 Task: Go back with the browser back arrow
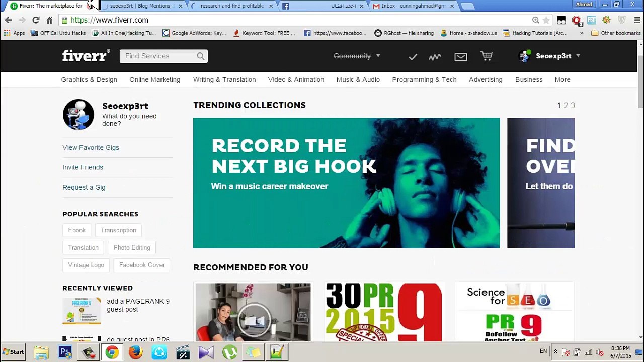click(9, 20)
